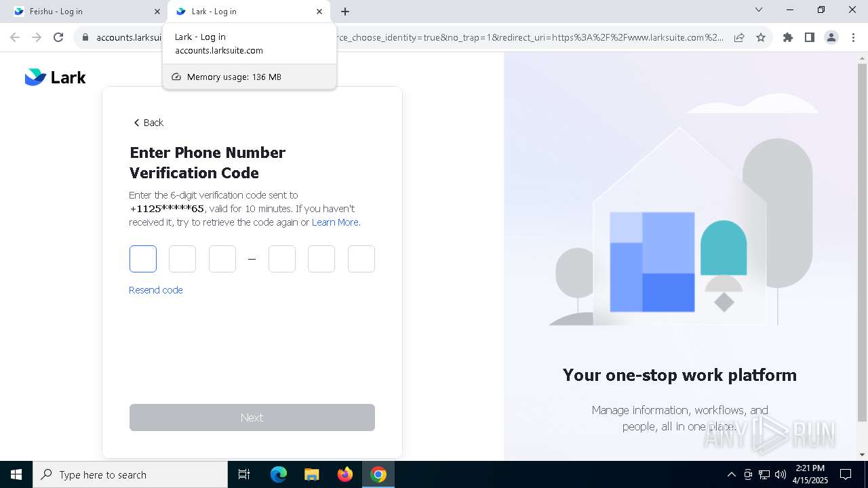Click the URL in the address bar
The width and height of the screenshot is (868, 488).
coord(410,37)
